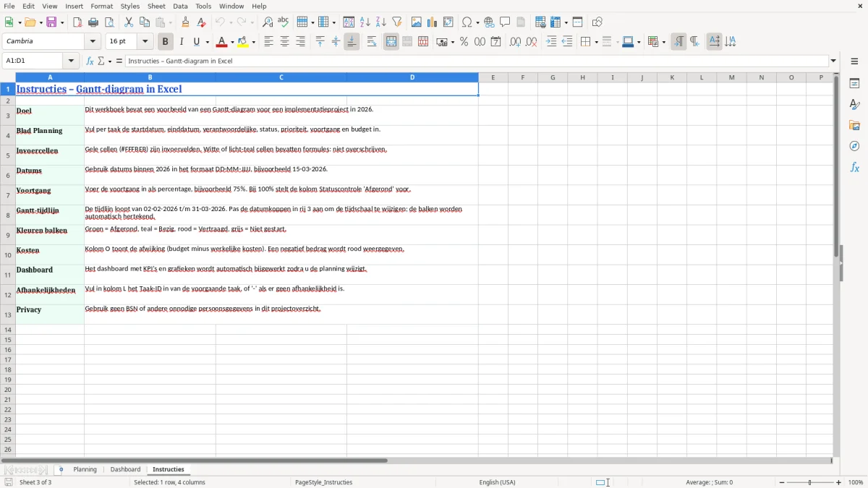Apply the red font color

[x=221, y=42]
